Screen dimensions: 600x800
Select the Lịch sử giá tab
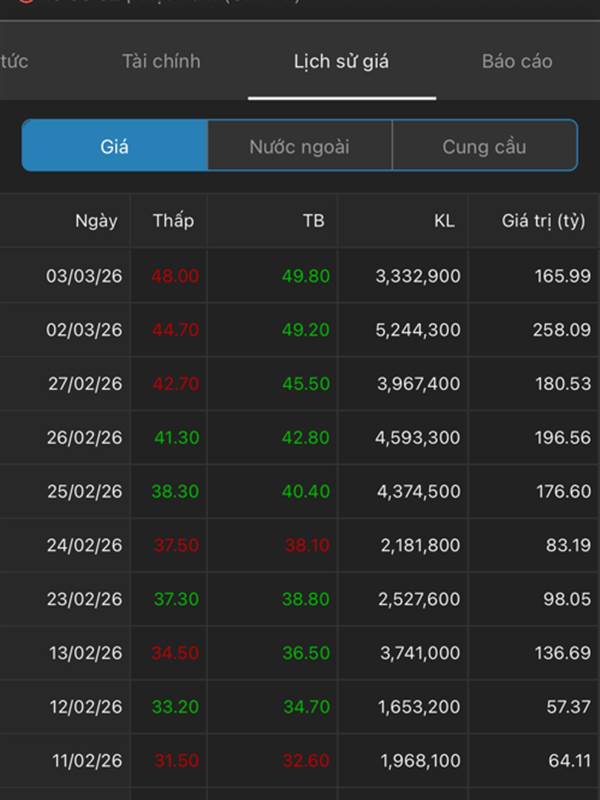pos(341,61)
